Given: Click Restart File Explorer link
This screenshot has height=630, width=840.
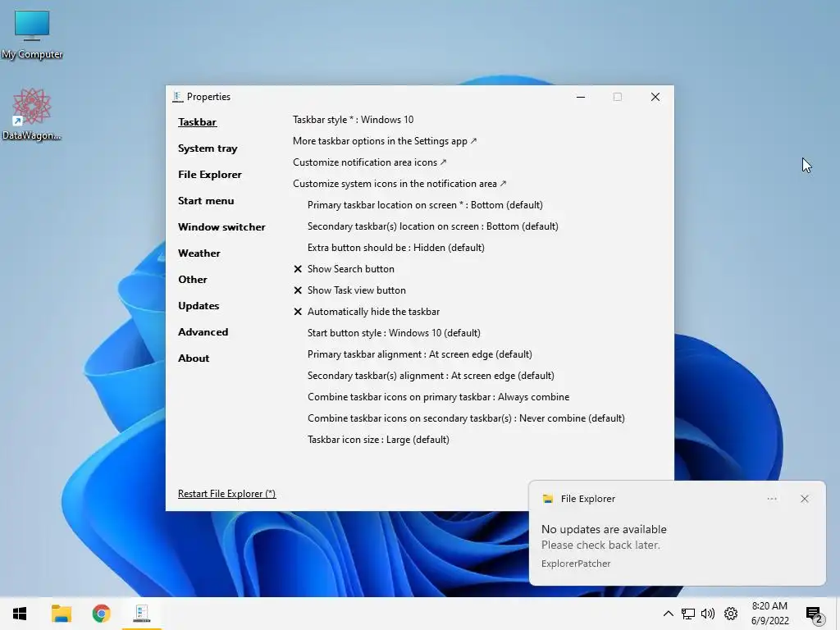Looking at the screenshot, I should point(226,494).
